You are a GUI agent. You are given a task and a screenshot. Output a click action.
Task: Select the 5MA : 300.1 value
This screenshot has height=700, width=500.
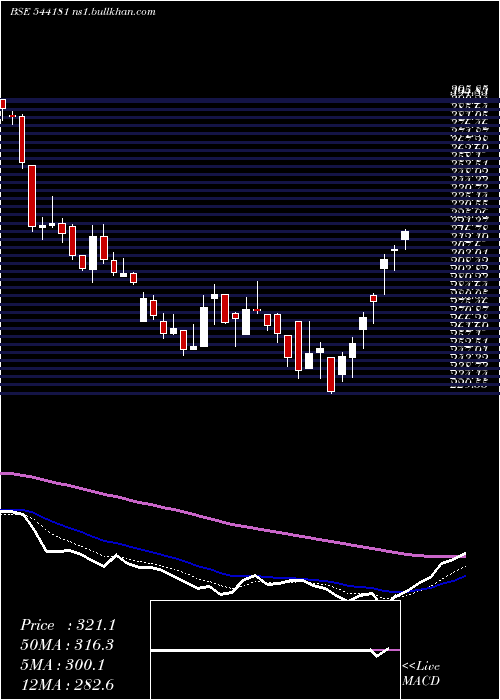click(x=62, y=665)
